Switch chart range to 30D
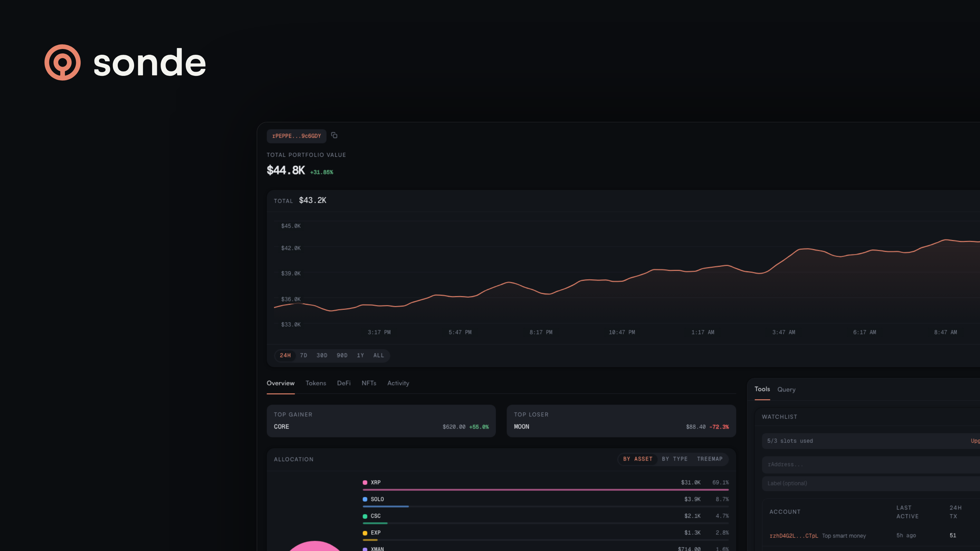Screen dimensions: 980x551 point(322,355)
